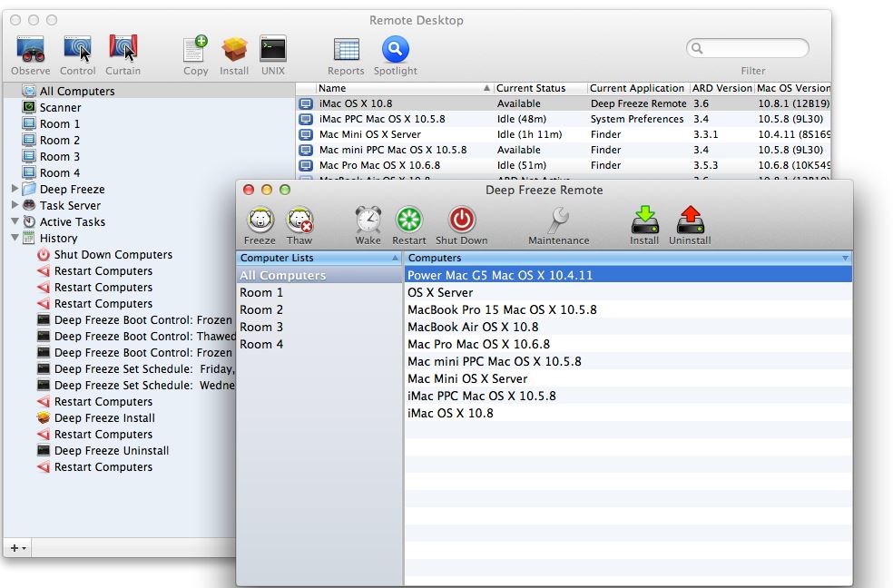Select Room 3 in Remote Desktop sidebar
Viewport: 893px width, 588px height.
149,157
